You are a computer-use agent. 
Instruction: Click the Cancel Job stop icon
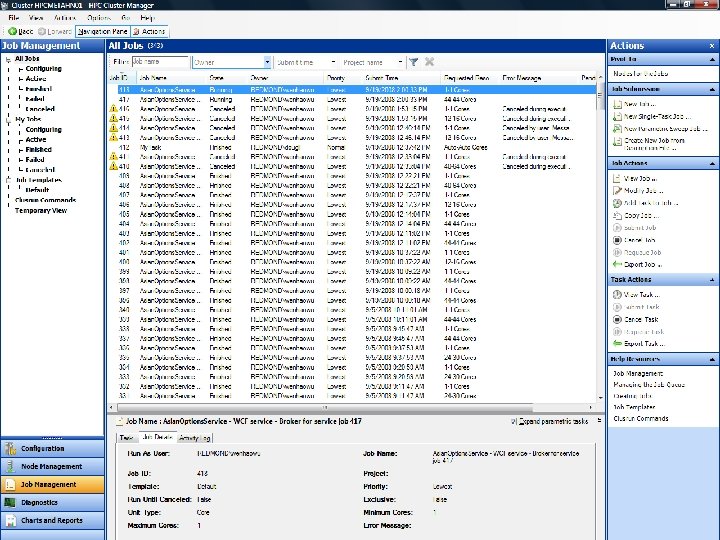click(618, 240)
